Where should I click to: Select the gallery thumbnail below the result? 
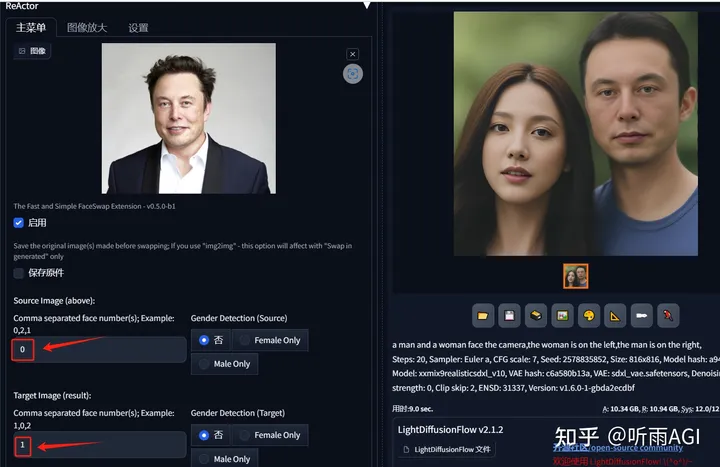(x=576, y=276)
